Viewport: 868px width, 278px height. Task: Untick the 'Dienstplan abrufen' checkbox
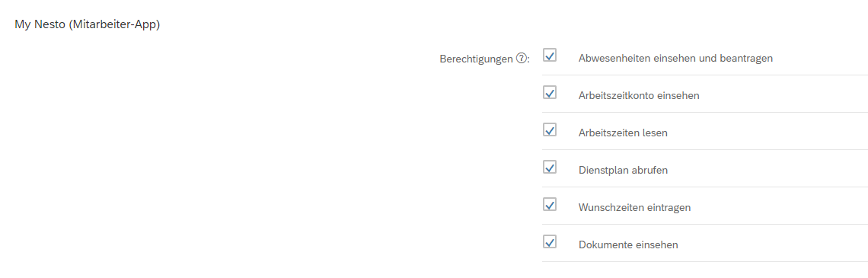(550, 168)
